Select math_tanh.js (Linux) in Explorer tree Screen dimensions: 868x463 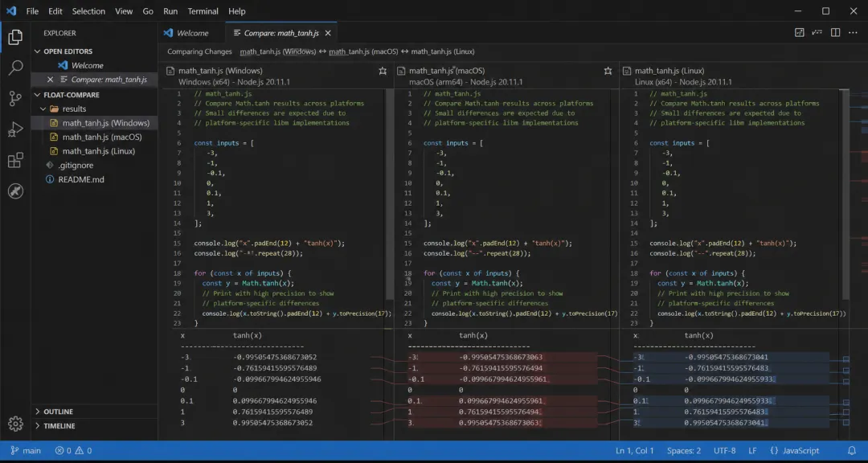point(94,151)
